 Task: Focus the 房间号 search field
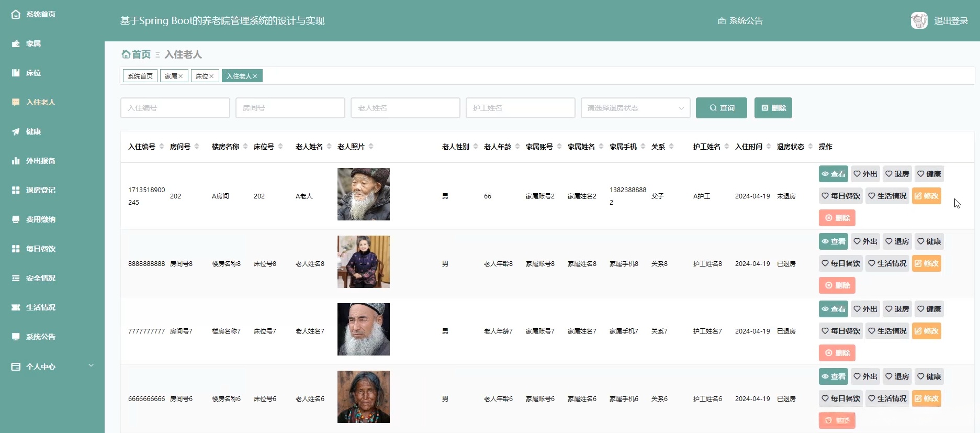[x=290, y=108]
